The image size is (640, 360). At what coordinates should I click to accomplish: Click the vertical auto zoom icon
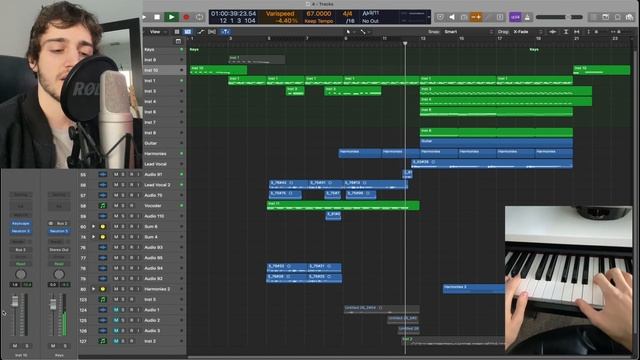coord(566,31)
